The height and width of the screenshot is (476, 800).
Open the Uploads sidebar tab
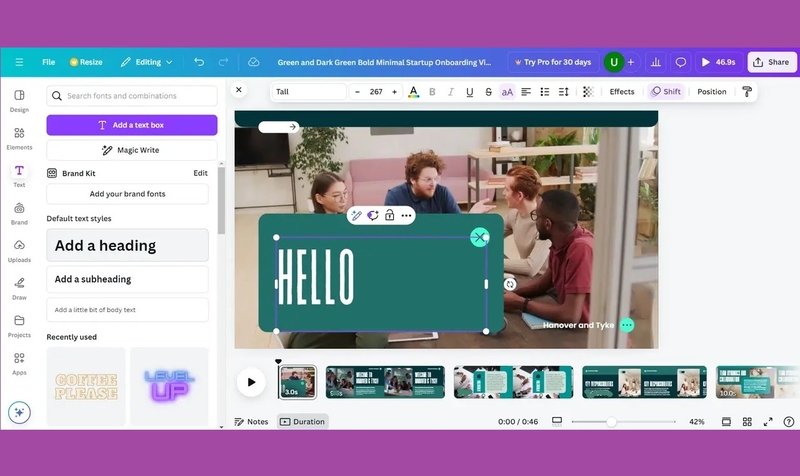pyautogui.click(x=19, y=251)
